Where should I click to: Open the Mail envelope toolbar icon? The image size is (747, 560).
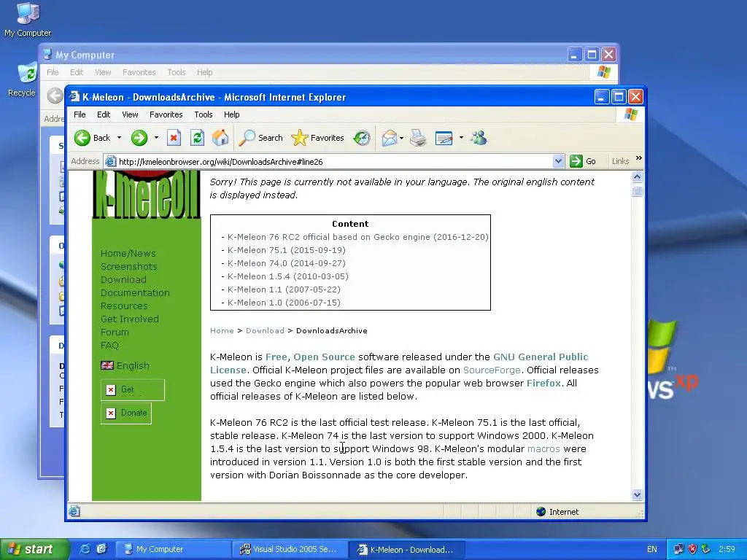[x=390, y=138]
